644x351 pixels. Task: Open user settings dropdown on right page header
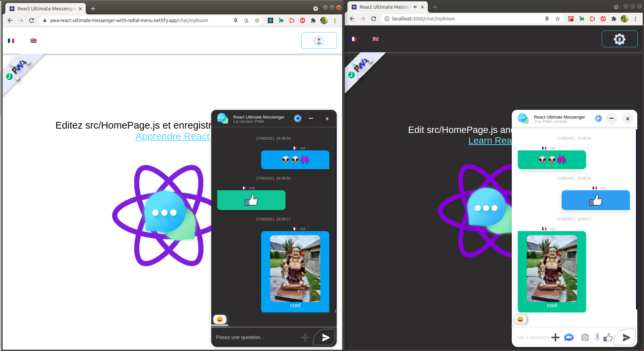tap(619, 39)
